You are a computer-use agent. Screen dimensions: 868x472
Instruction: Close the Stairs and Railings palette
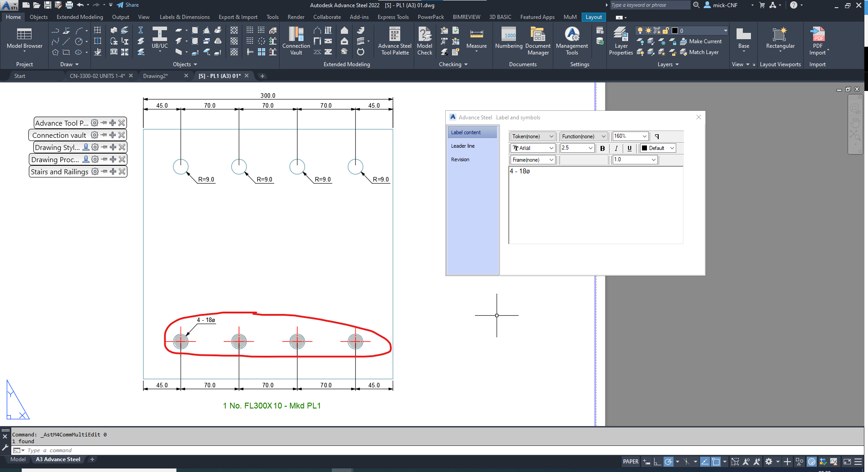tap(122, 172)
